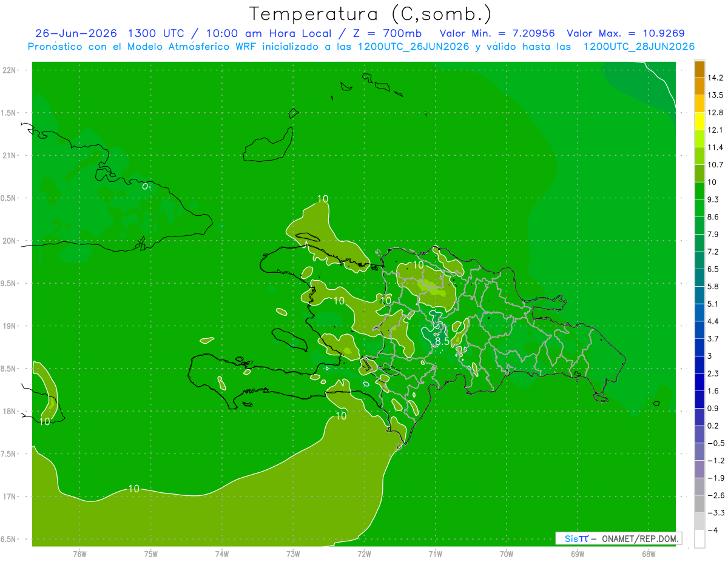This screenshot has width=728, height=562.
Task: Select the "26-Jun-2026" date text
Action: coord(76,33)
